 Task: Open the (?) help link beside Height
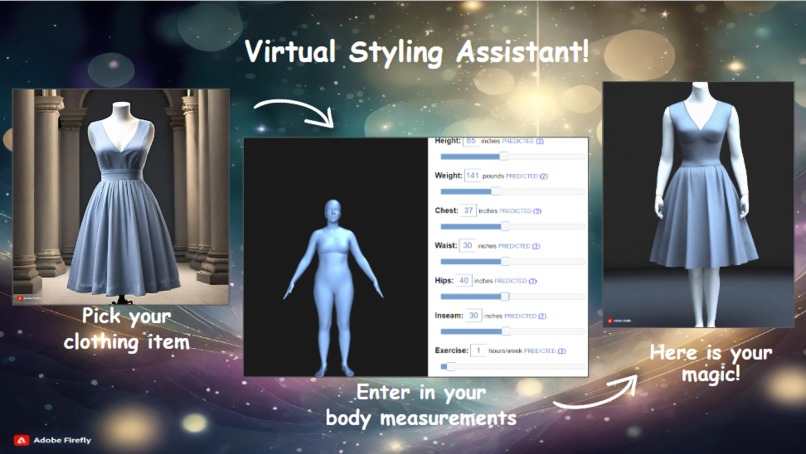point(540,141)
